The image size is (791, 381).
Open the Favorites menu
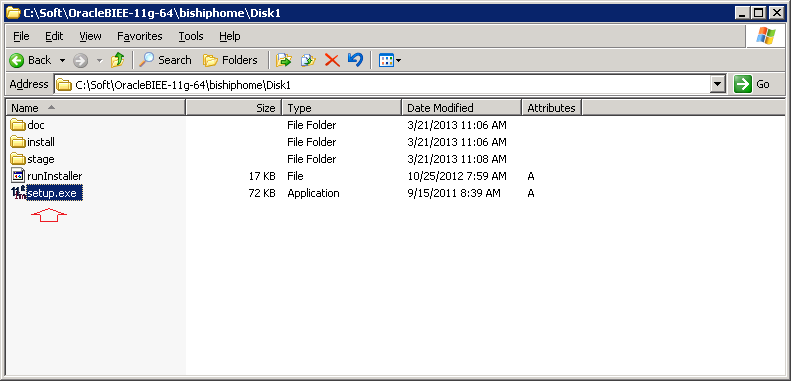(x=140, y=36)
